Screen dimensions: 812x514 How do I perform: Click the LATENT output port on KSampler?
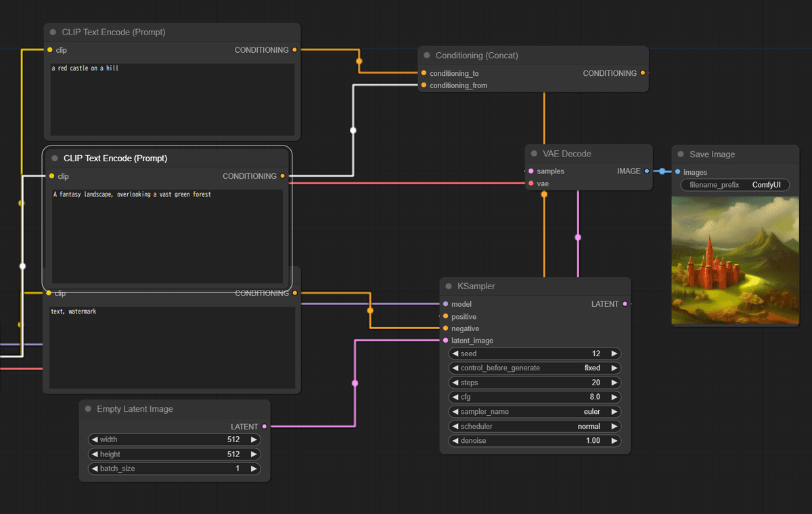(x=625, y=304)
